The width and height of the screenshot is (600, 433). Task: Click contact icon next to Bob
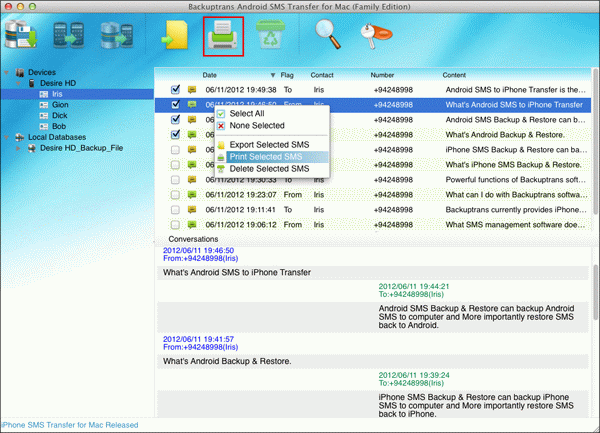point(44,126)
